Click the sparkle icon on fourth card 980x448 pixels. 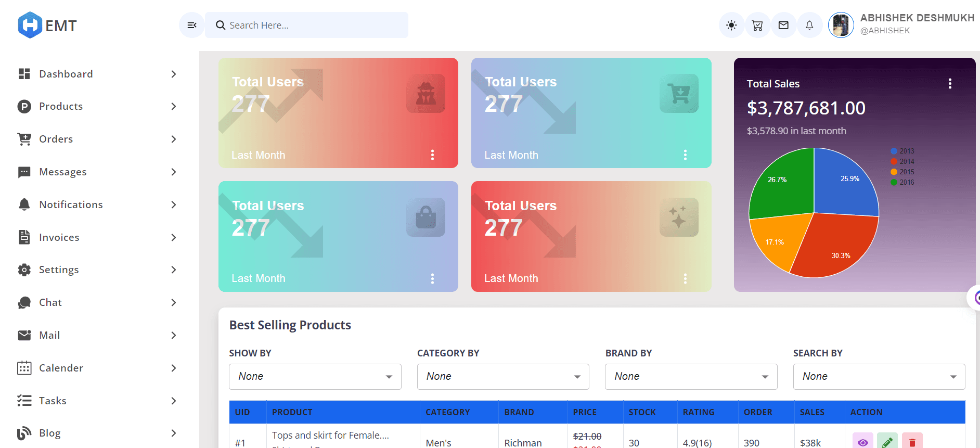679,217
